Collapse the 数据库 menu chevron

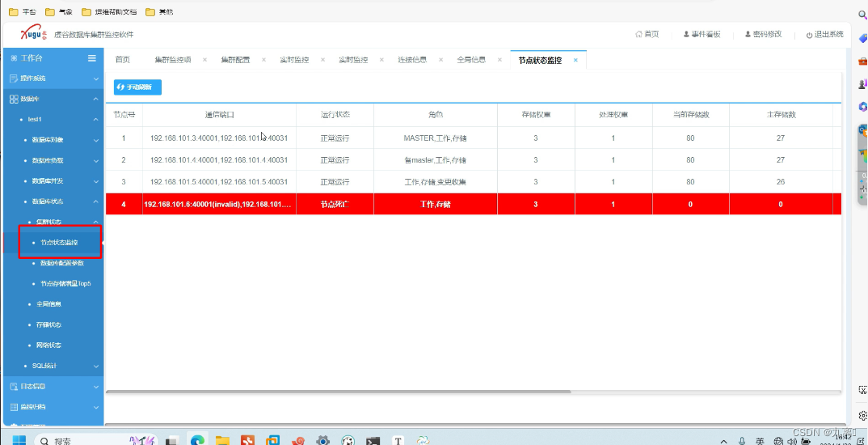tap(95, 99)
